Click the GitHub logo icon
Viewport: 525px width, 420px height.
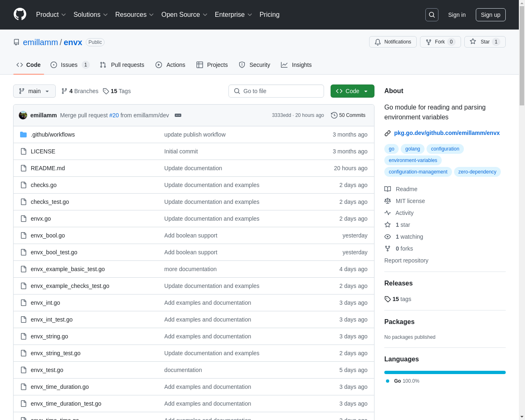pos(20,14)
